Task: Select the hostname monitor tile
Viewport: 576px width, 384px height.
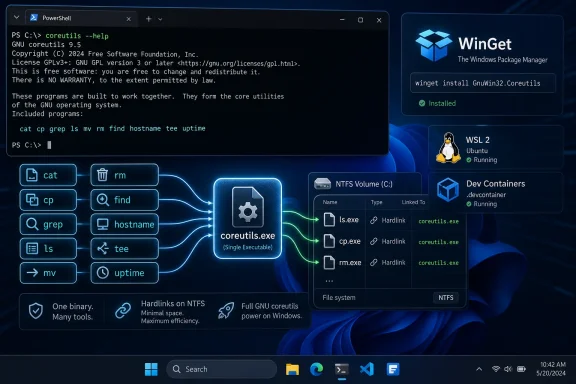Action: tap(125, 224)
